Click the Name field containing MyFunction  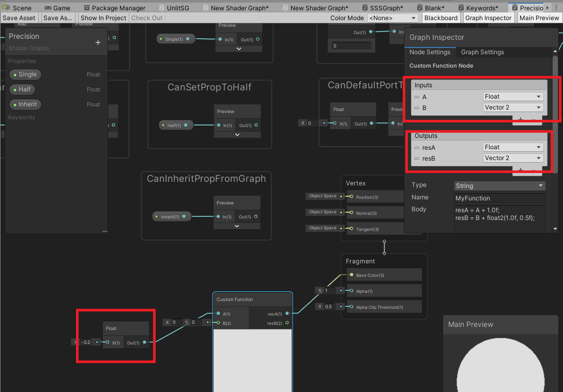pos(499,198)
